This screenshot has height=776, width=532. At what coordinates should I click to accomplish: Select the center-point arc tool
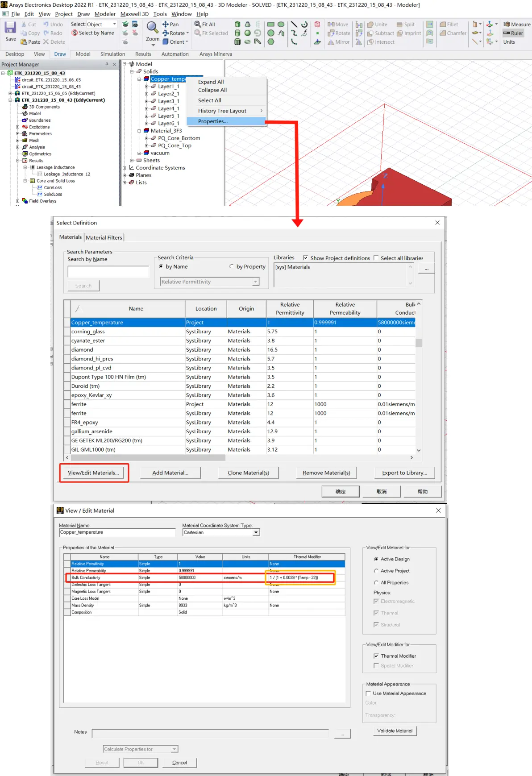304,25
